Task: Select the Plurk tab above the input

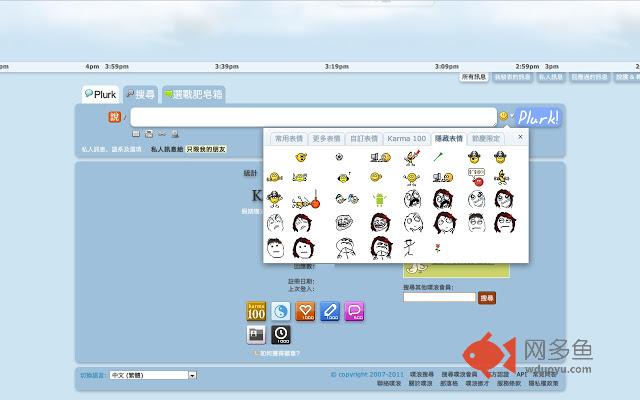Action: tap(100, 95)
